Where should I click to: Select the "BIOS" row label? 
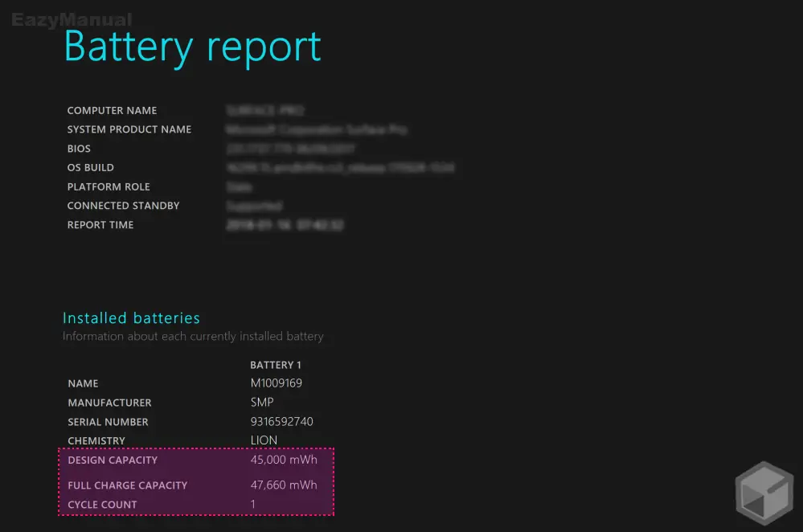tap(79, 149)
